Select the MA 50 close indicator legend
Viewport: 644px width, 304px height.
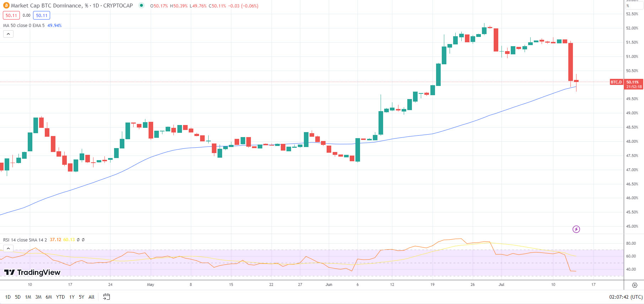click(24, 26)
